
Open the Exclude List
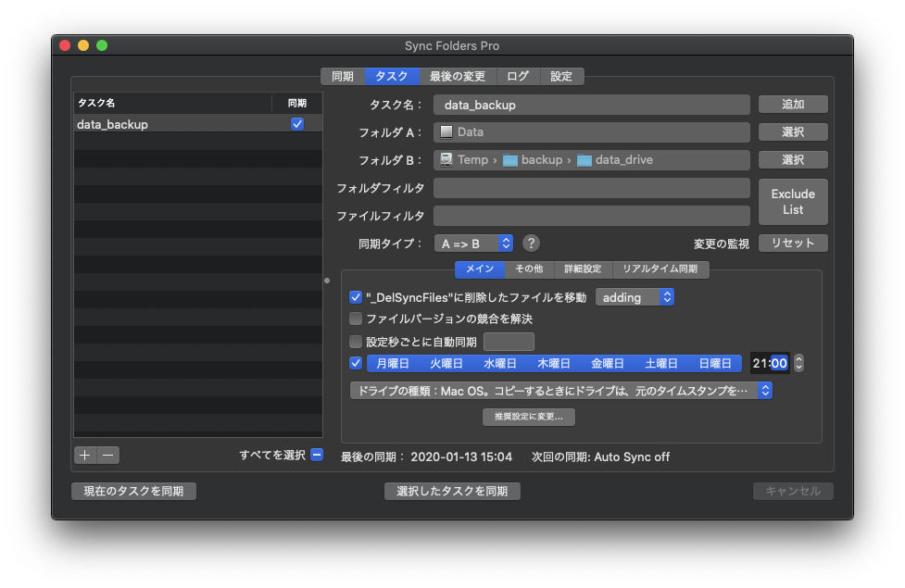793,202
